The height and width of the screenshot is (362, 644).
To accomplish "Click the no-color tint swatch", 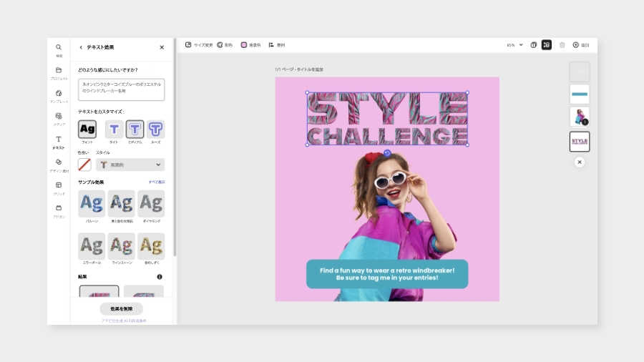I will (84, 165).
